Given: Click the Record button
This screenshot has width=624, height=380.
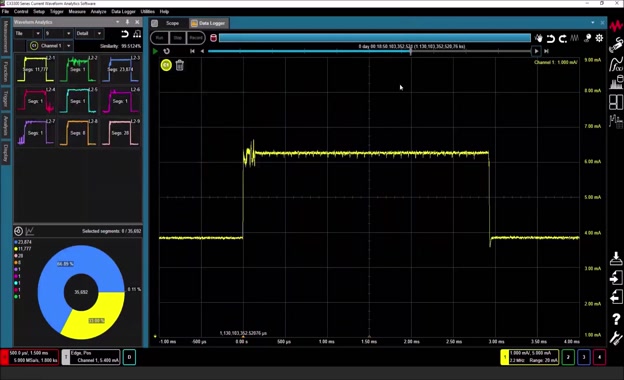Looking at the screenshot, I should coord(196,38).
